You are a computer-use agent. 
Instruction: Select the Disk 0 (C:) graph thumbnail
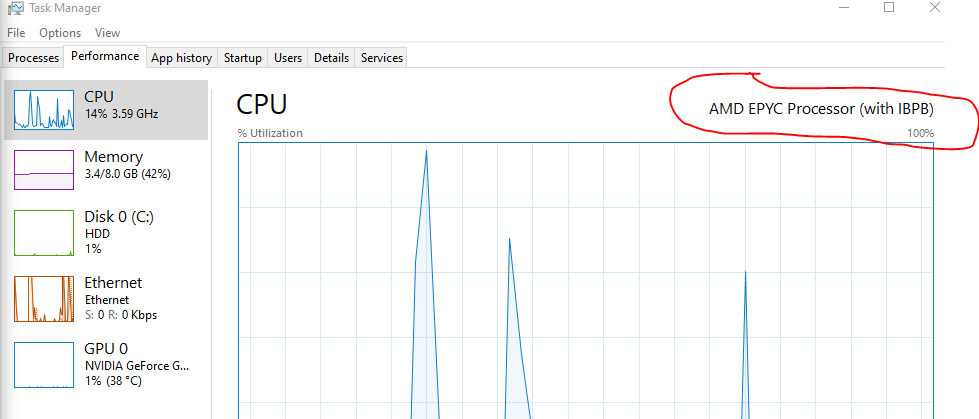44,233
